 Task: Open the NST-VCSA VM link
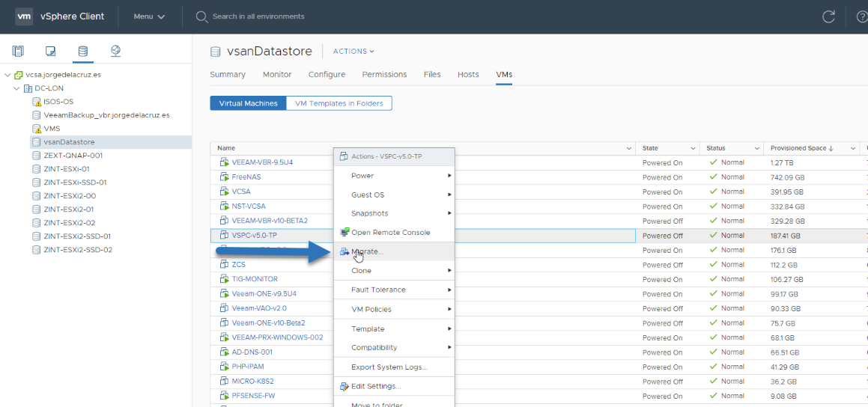[x=249, y=206]
